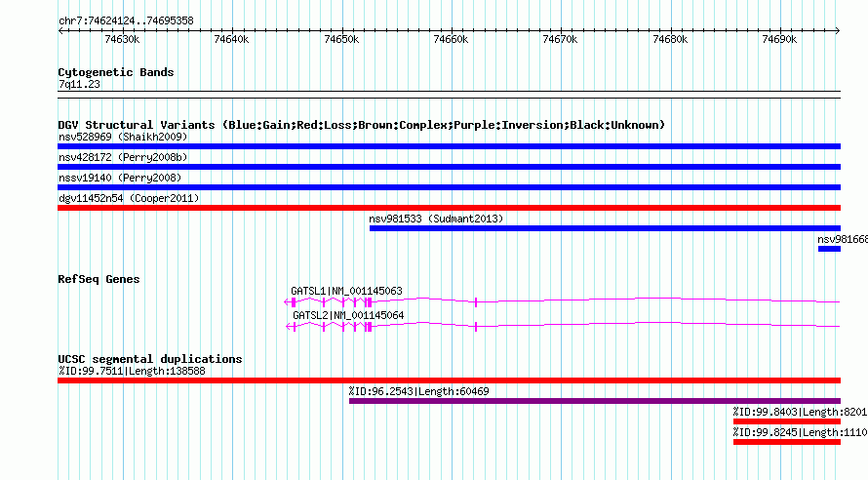
Task: Click the Cytogenetic Bands track title
Action: coord(116,72)
